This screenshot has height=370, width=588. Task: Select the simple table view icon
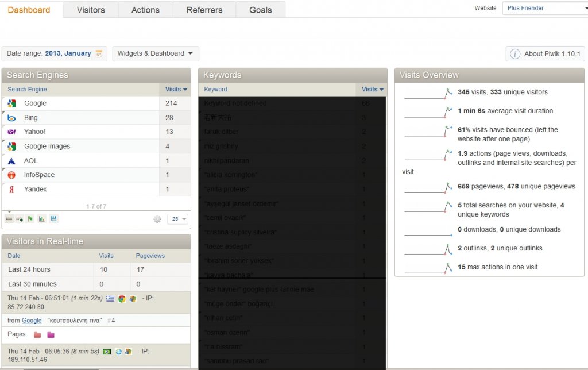[x=9, y=219]
